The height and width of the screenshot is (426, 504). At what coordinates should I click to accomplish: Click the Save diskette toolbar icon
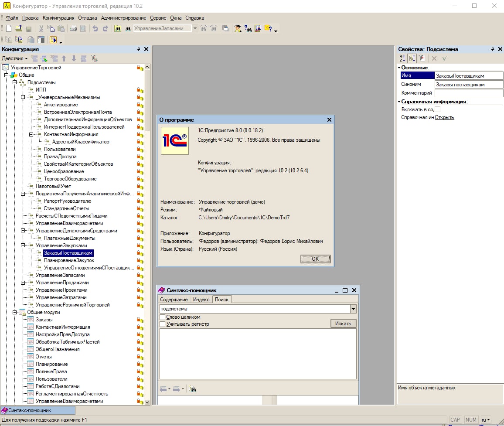[29, 29]
